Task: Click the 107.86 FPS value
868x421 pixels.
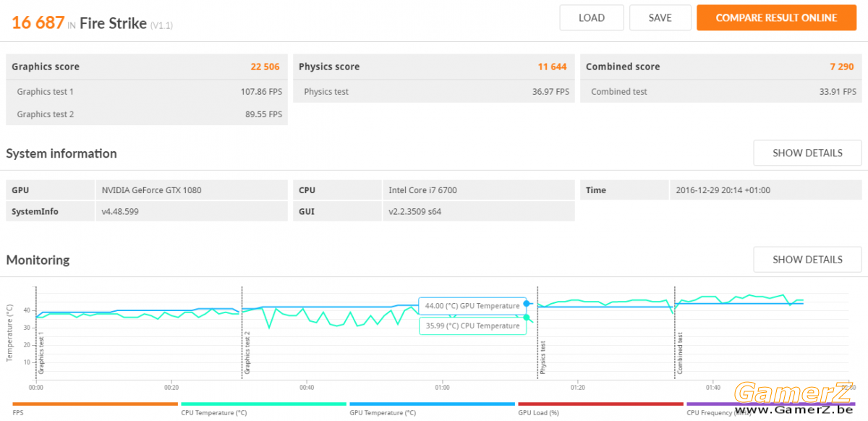Action: tap(262, 92)
